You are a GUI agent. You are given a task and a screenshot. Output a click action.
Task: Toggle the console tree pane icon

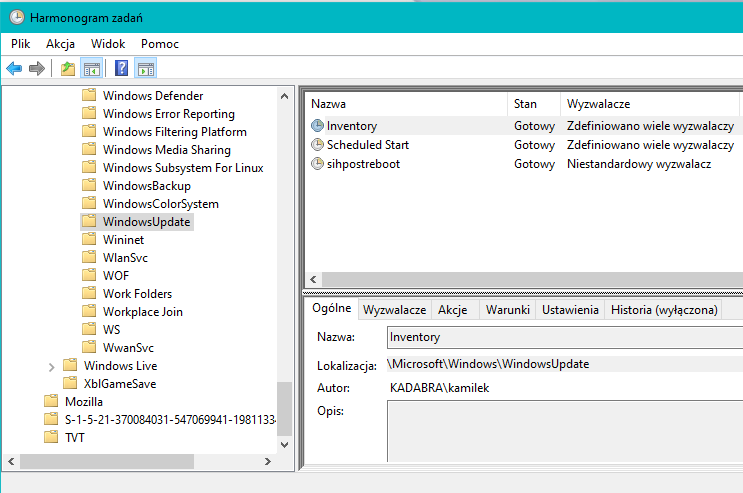tap(91, 69)
